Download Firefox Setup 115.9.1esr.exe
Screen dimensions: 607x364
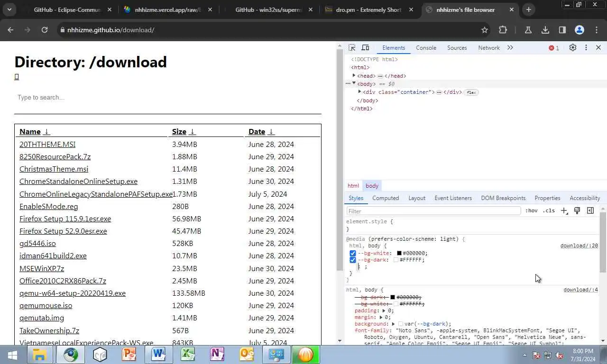tap(65, 218)
